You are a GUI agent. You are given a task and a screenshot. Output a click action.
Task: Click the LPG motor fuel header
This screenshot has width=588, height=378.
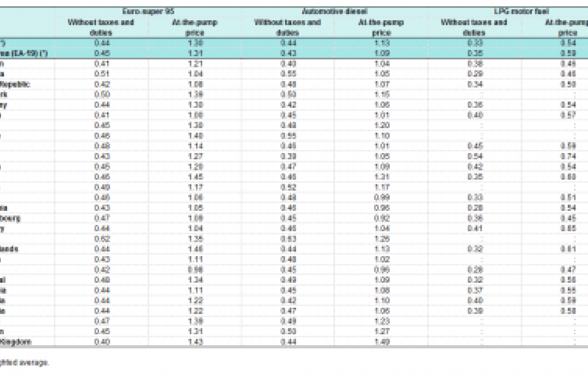[521, 11]
